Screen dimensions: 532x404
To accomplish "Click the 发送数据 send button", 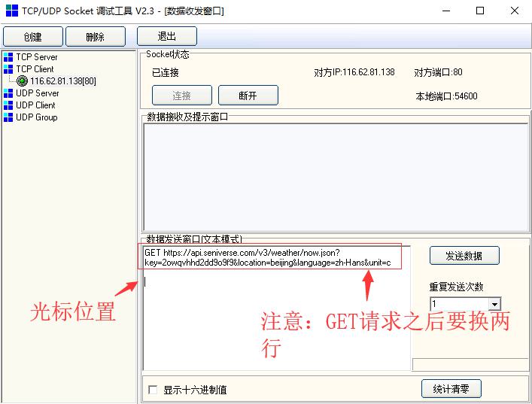I will pos(464,256).
